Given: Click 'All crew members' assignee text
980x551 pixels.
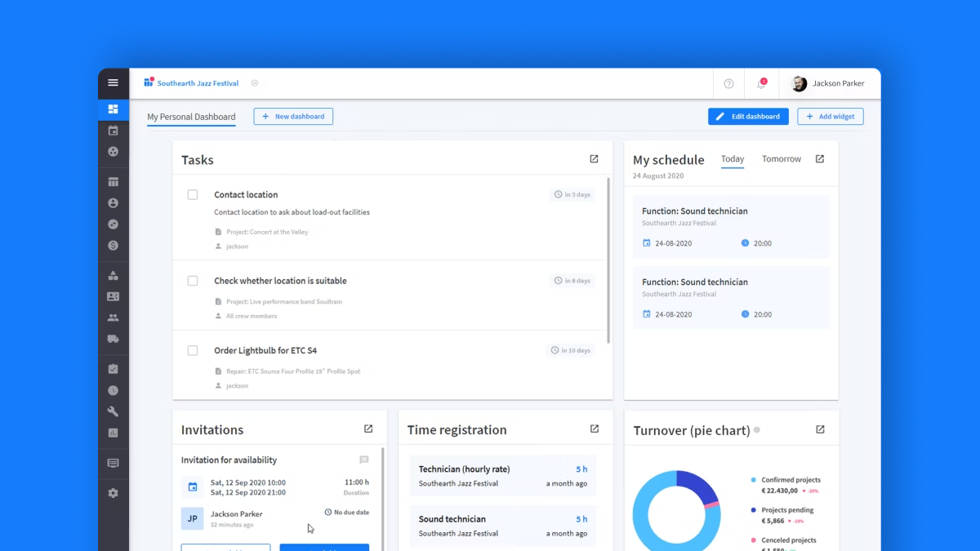Looking at the screenshot, I should [x=252, y=316].
